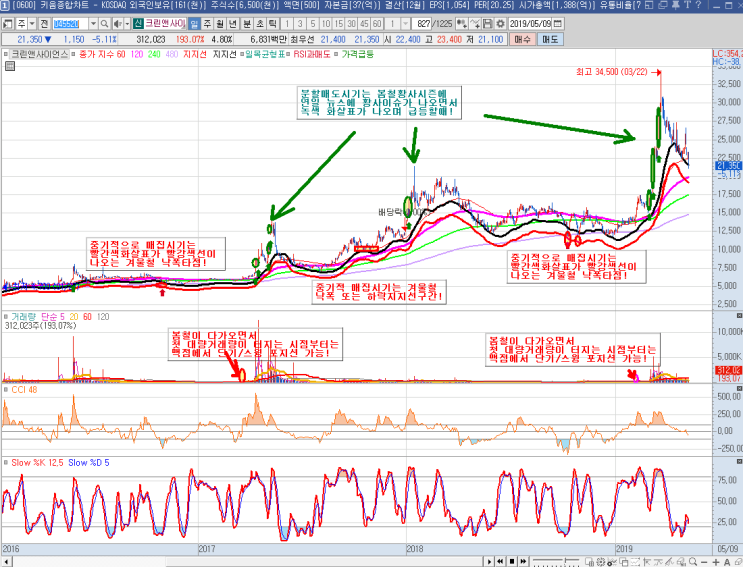
Task: Click the 매수 buy button
Action: pyautogui.click(x=523, y=39)
